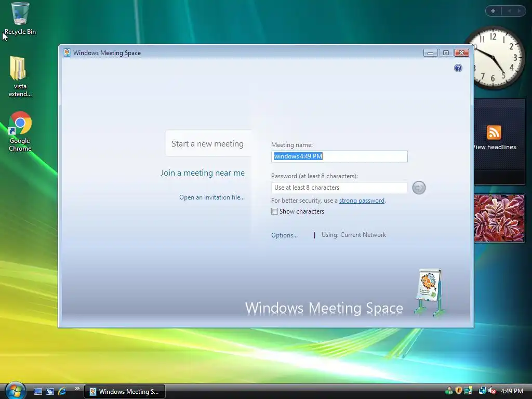Click Windows Meeting Space taskbar button

point(125,392)
